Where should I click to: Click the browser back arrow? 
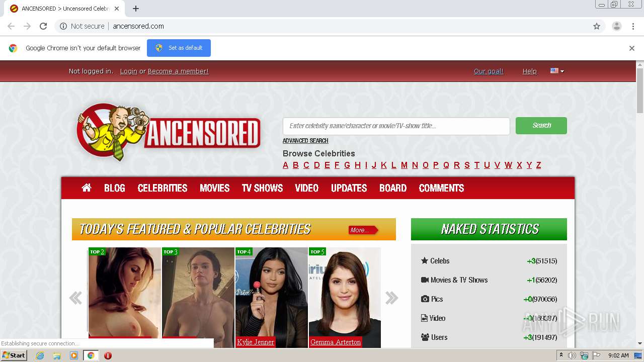(11, 26)
